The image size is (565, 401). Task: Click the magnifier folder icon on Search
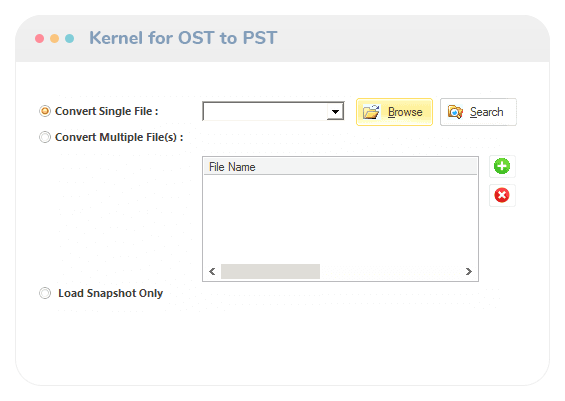[x=455, y=112]
